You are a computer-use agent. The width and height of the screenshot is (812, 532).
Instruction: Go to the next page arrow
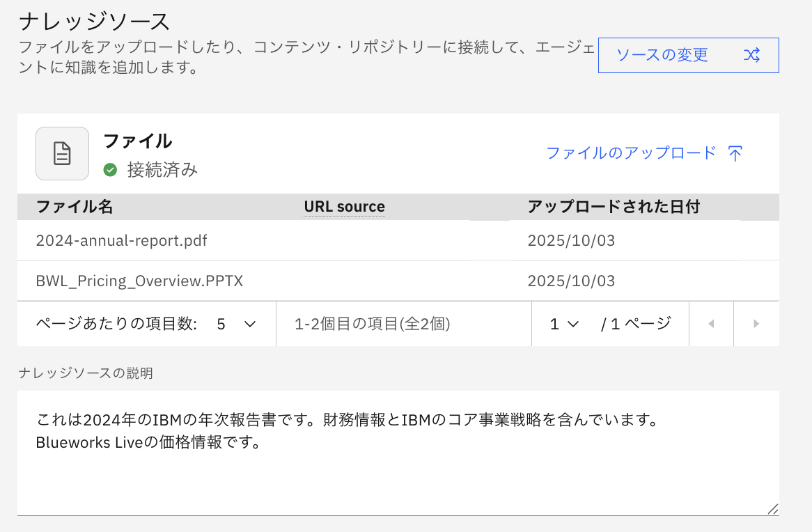click(x=756, y=324)
